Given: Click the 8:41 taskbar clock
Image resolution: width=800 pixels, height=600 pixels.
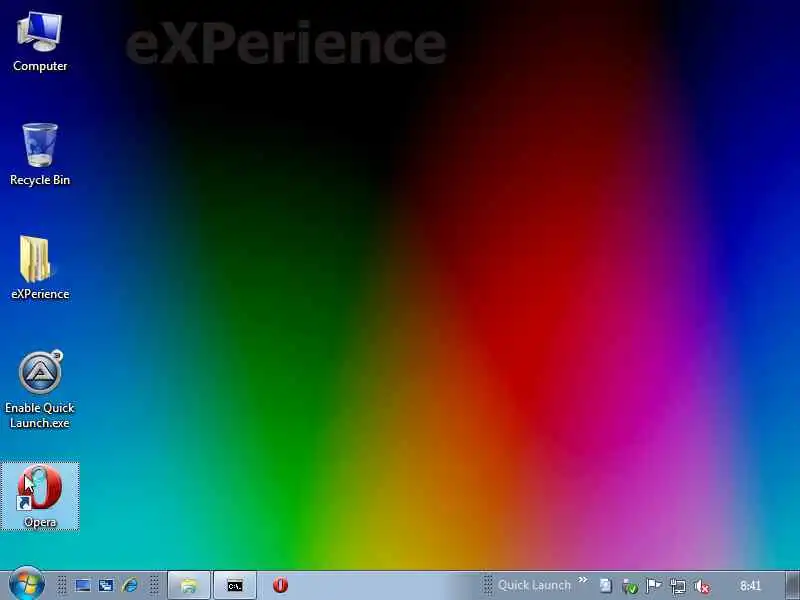Looking at the screenshot, I should tap(751, 586).
